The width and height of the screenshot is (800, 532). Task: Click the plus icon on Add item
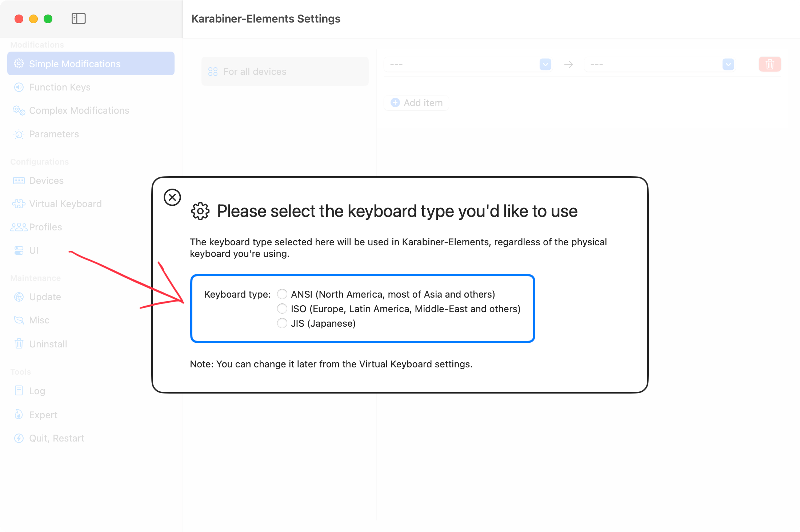(395, 103)
